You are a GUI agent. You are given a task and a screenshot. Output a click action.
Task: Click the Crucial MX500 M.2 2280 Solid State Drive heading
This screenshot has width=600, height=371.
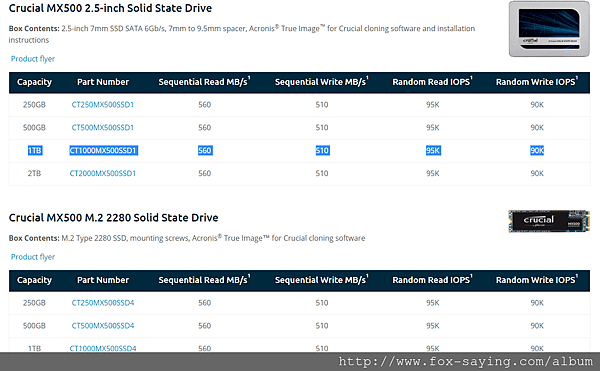(x=113, y=218)
